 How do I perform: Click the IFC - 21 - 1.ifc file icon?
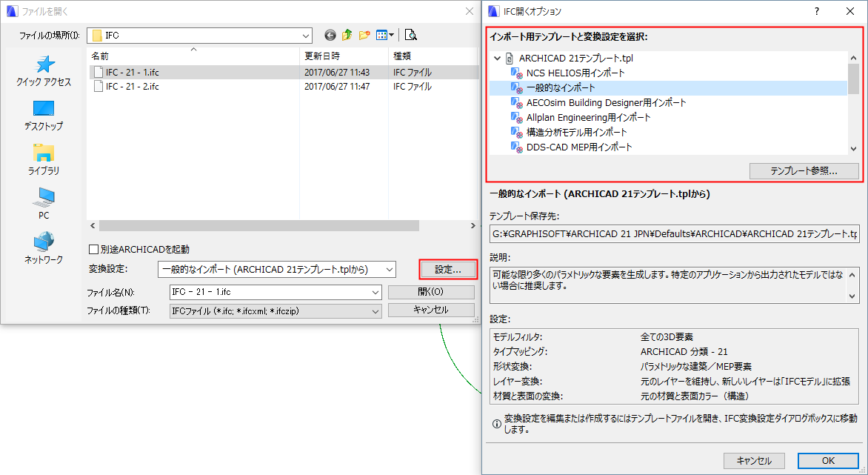click(x=99, y=72)
